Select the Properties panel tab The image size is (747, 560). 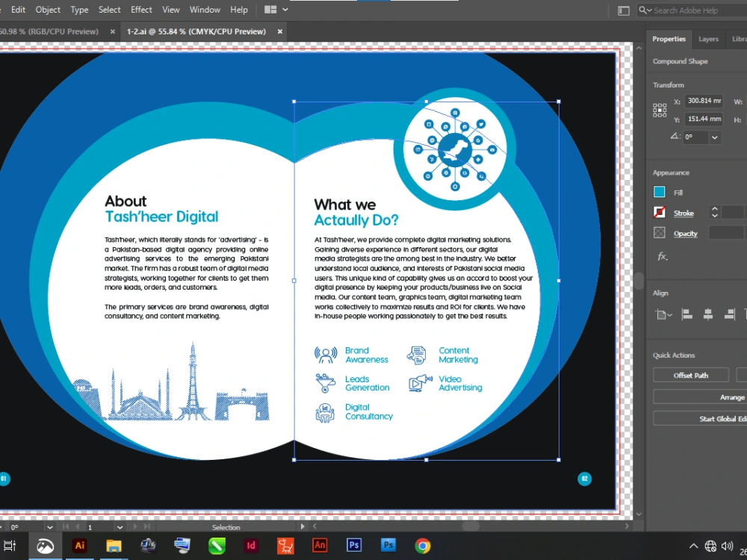(669, 39)
